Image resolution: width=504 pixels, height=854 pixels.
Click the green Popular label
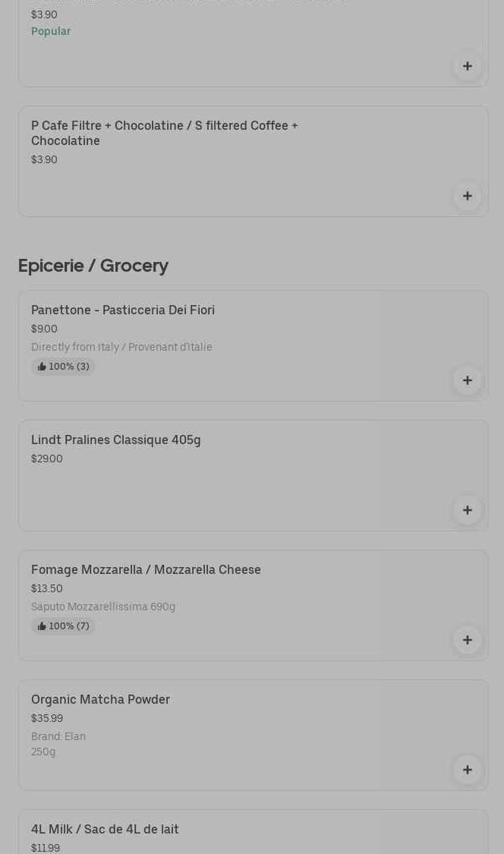[51, 31]
